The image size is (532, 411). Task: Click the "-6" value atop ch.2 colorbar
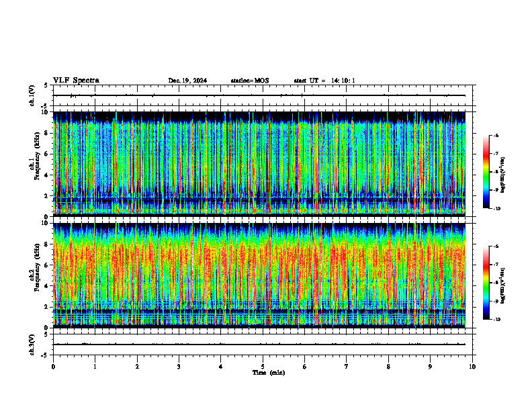tap(496, 246)
